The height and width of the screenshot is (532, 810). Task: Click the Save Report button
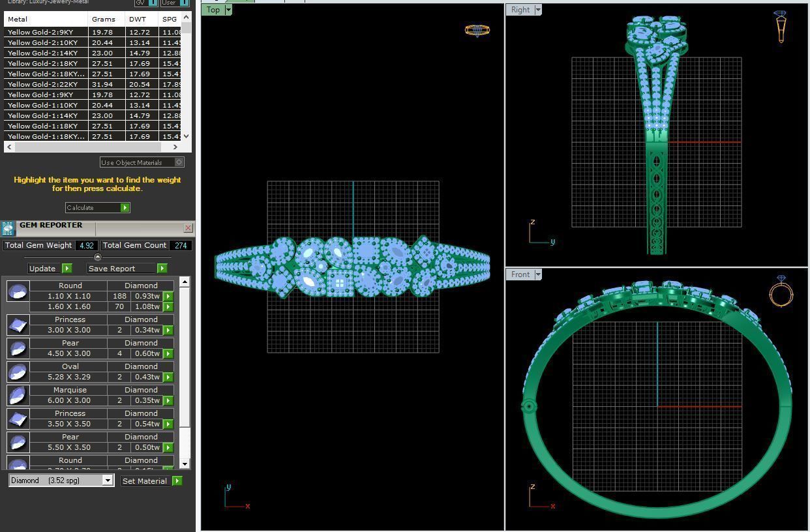[x=127, y=268]
